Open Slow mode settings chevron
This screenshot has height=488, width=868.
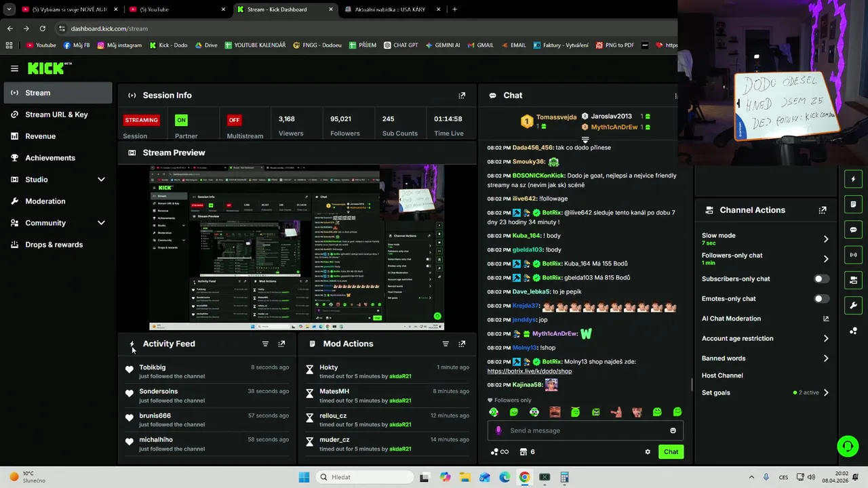click(826, 239)
